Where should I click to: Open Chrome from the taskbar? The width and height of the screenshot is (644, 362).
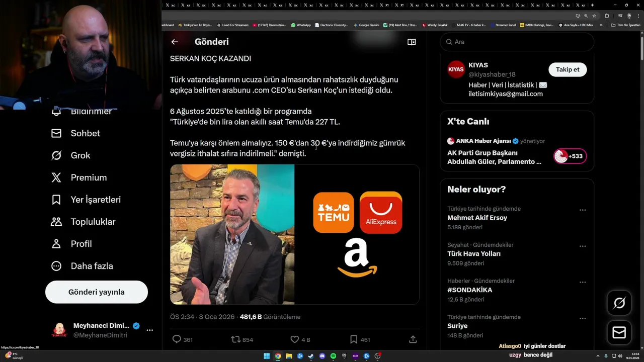click(278, 356)
